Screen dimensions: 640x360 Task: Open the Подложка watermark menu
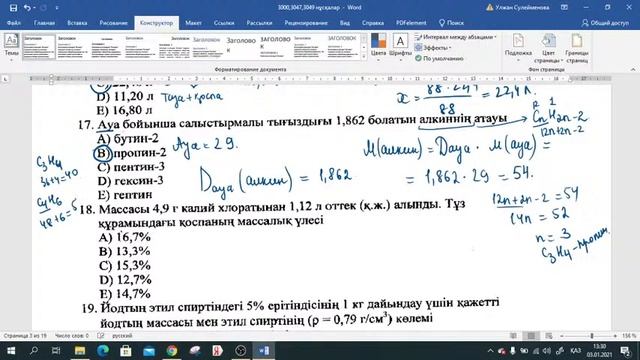(518, 47)
